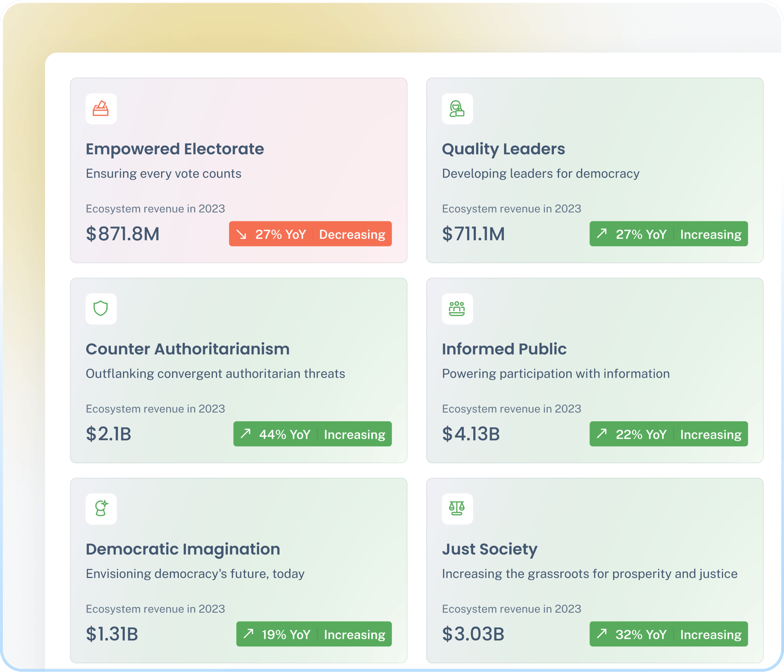The width and height of the screenshot is (784, 672).
Task: Click the 22% YoY Increasing badge
Action: pos(668,434)
